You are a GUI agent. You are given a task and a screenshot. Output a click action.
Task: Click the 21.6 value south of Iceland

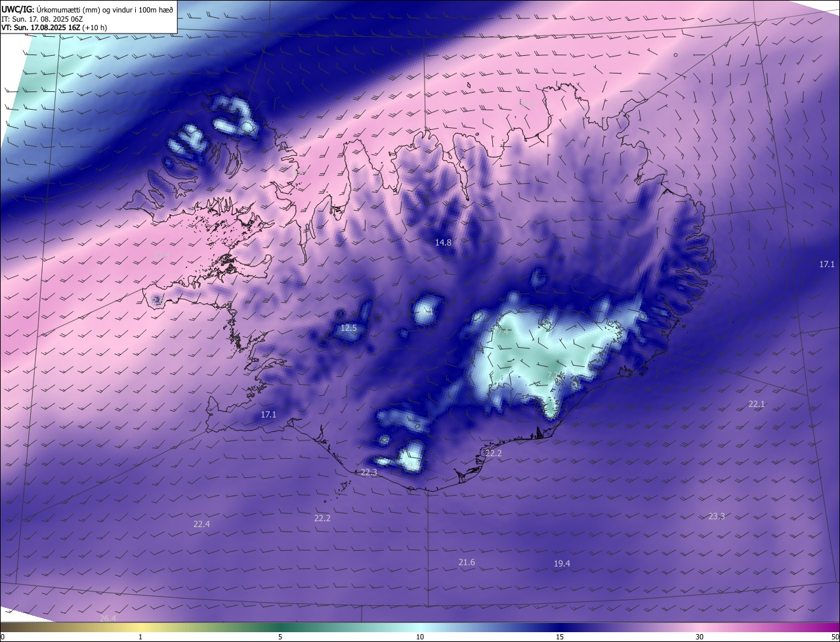click(x=467, y=562)
